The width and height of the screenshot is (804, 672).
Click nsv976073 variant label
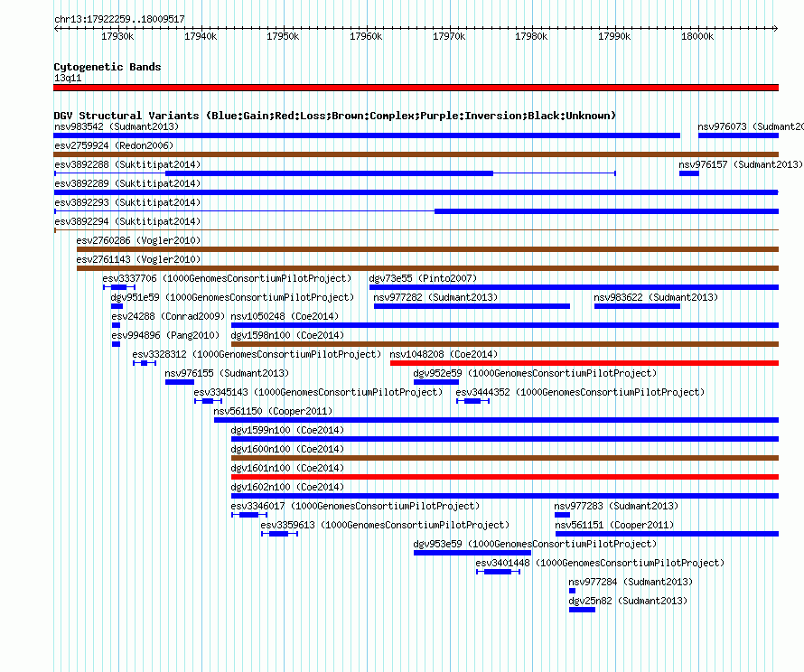(x=751, y=126)
